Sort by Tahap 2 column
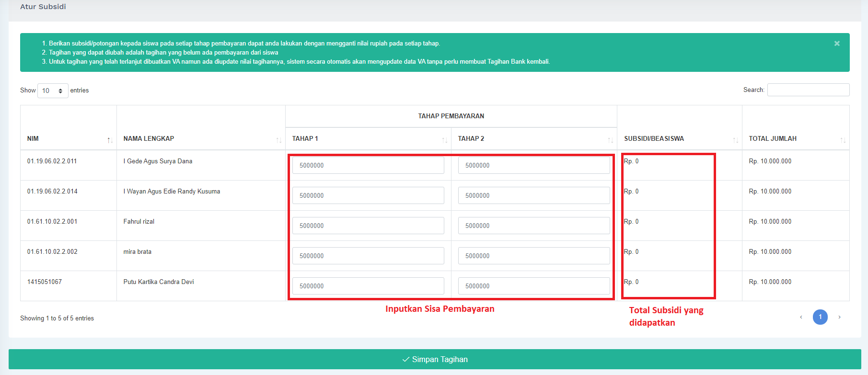The width and height of the screenshot is (868, 375). pyautogui.click(x=533, y=139)
